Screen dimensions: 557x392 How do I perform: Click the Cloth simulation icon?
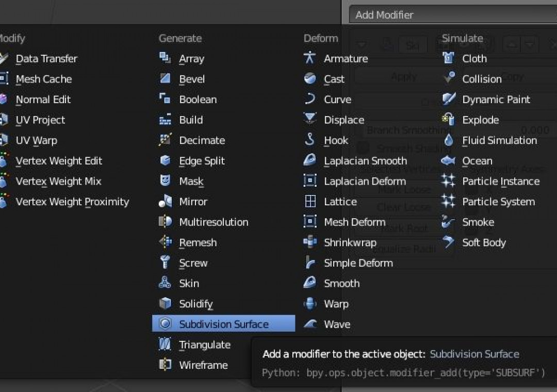(x=448, y=58)
